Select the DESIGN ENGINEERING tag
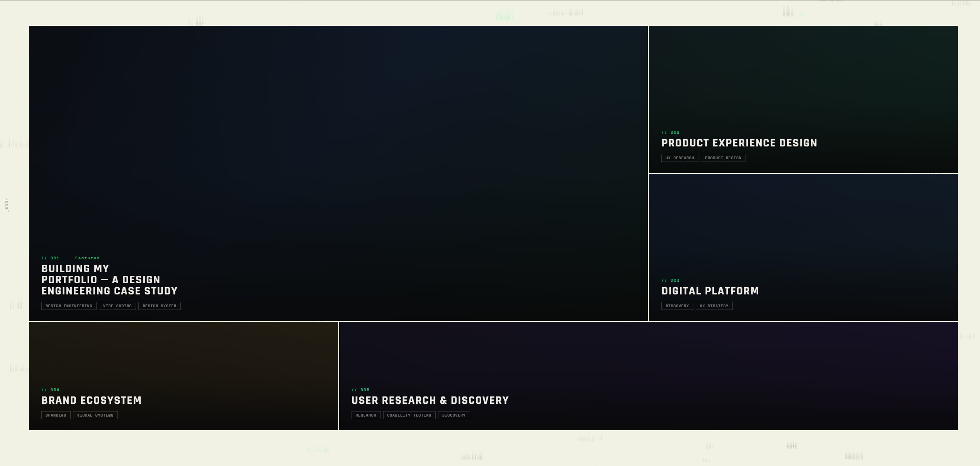The width and height of the screenshot is (980, 466). click(x=68, y=306)
